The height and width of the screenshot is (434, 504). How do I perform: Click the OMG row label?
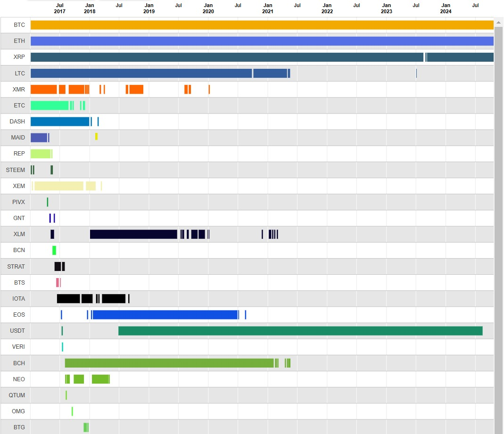(x=18, y=411)
